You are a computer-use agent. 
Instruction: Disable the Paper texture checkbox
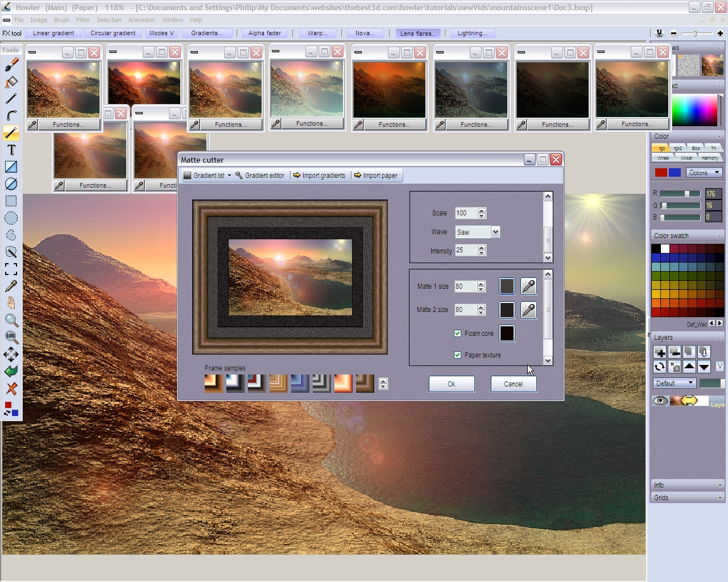(x=457, y=355)
